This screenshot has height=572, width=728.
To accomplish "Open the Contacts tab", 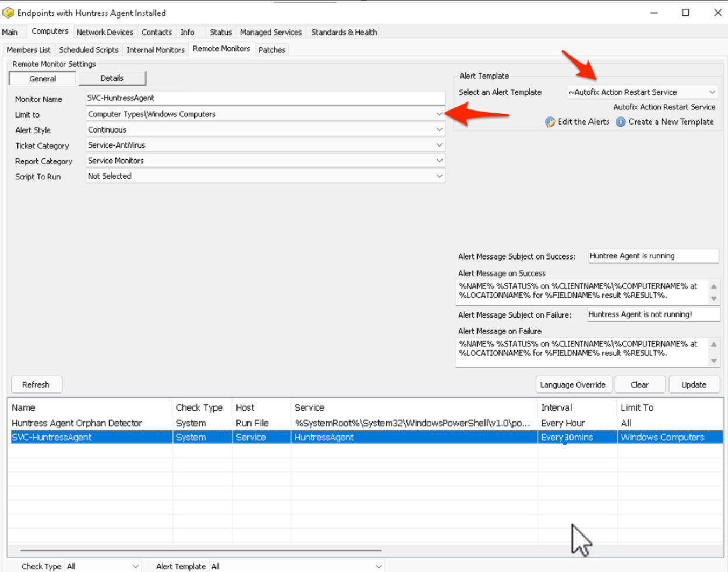I will (x=157, y=32).
